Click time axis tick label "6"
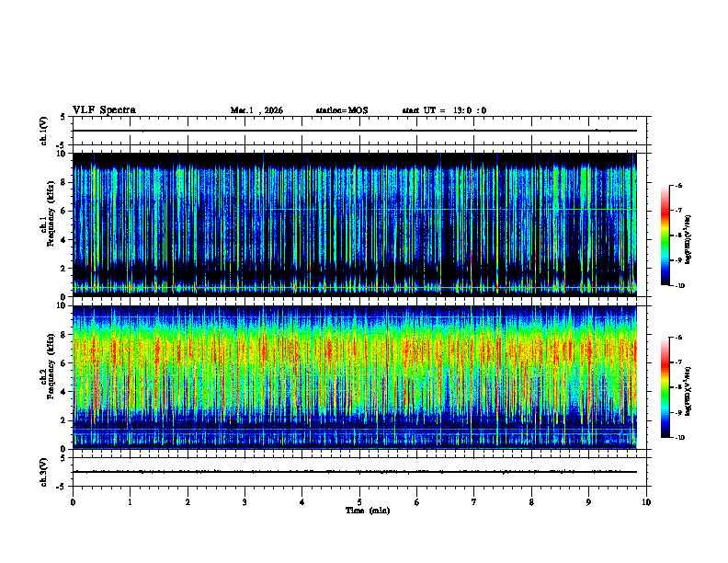 click(417, 502)
